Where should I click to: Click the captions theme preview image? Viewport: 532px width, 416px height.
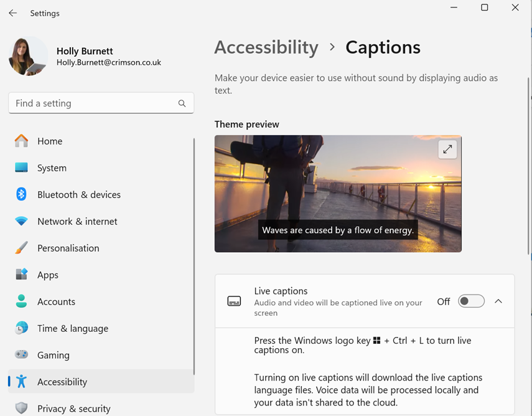tap(338, 194)
